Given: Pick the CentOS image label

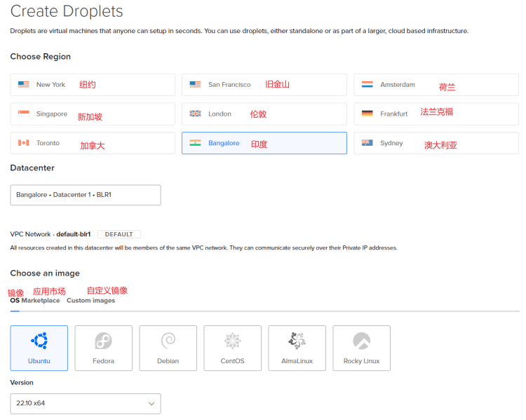Looking at the screenshot, I should (x=232, y=361).
